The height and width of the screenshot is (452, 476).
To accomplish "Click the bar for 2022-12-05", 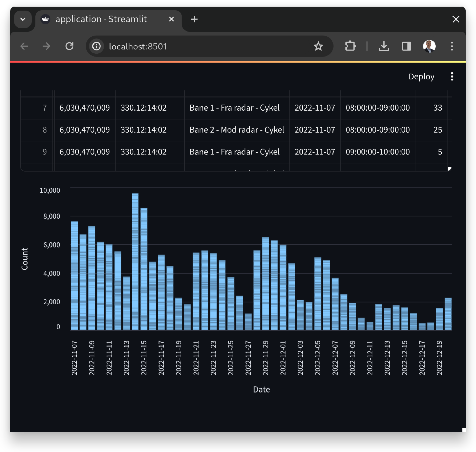I will [x=318, y=294].
